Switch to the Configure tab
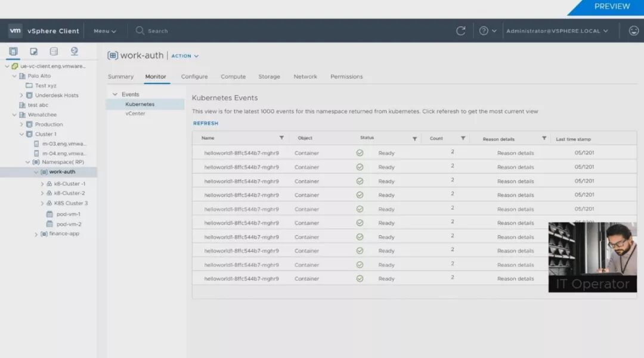Viewport: 644px width, 358px height. coord(194,77)
